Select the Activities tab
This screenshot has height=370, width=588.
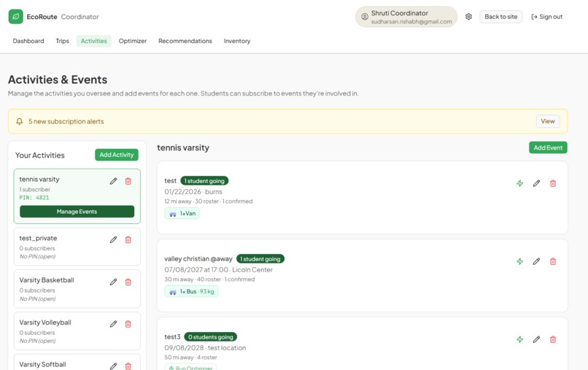coord(94,41)
